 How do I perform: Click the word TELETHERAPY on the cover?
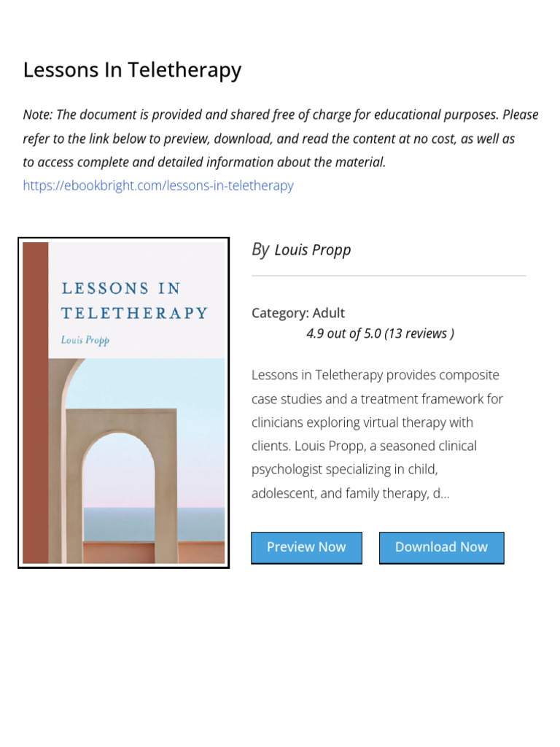[134, 313]
